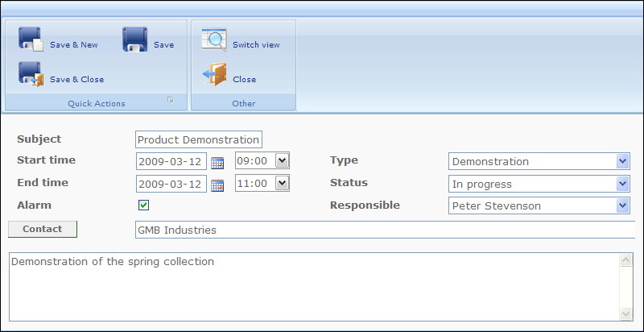
Task: Click the Switch view magnifier icon
Action: pos(214,39)
